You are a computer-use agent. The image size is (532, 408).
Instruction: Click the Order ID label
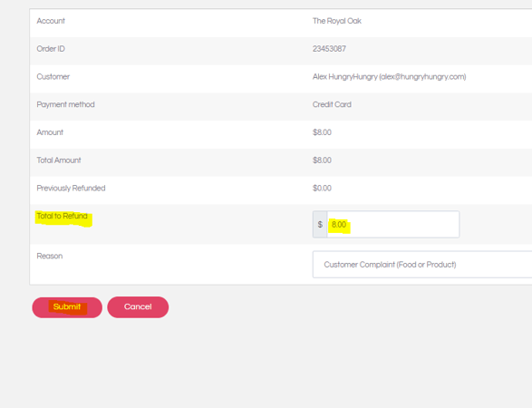51,49
